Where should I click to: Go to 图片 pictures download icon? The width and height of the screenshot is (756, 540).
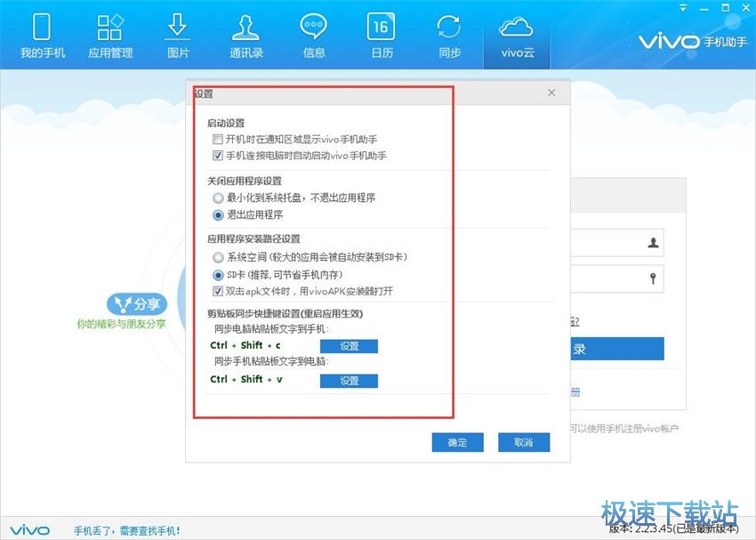pyautogui.click(x=178, y=36)
